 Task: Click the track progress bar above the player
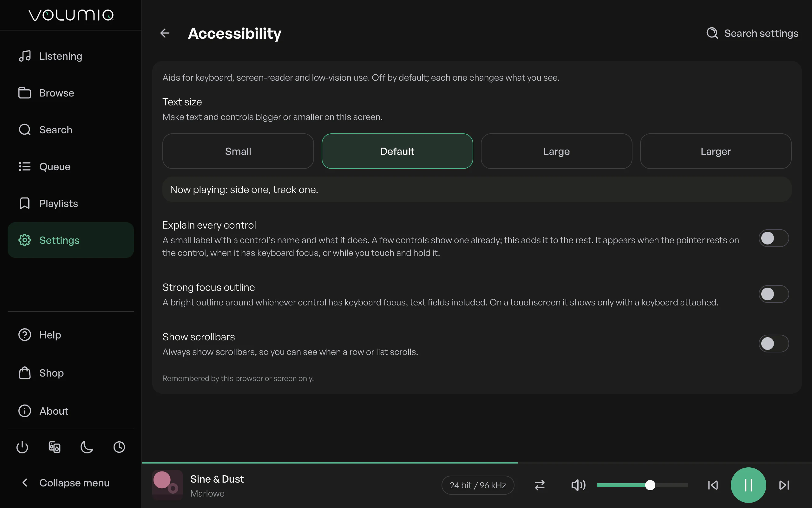click(477, 463)
